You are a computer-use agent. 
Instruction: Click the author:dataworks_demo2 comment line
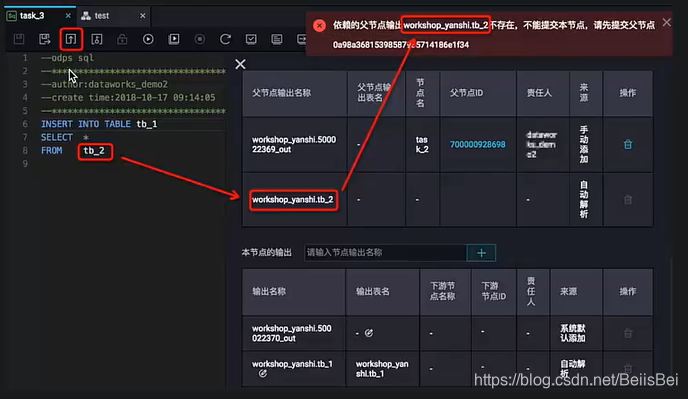click(x=104, y=84)
